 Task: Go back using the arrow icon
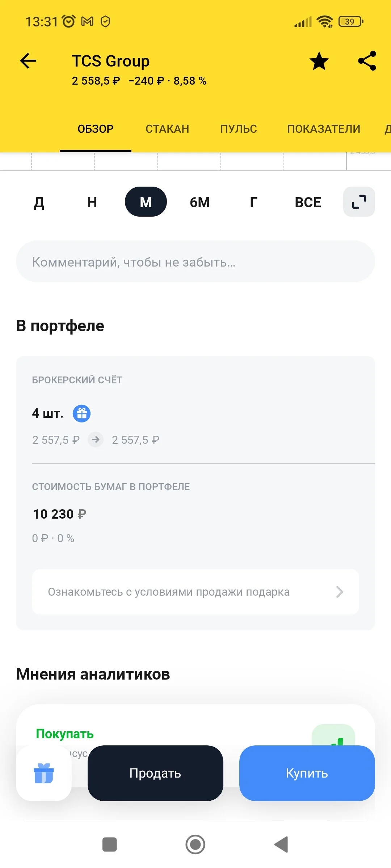(28, 61)
